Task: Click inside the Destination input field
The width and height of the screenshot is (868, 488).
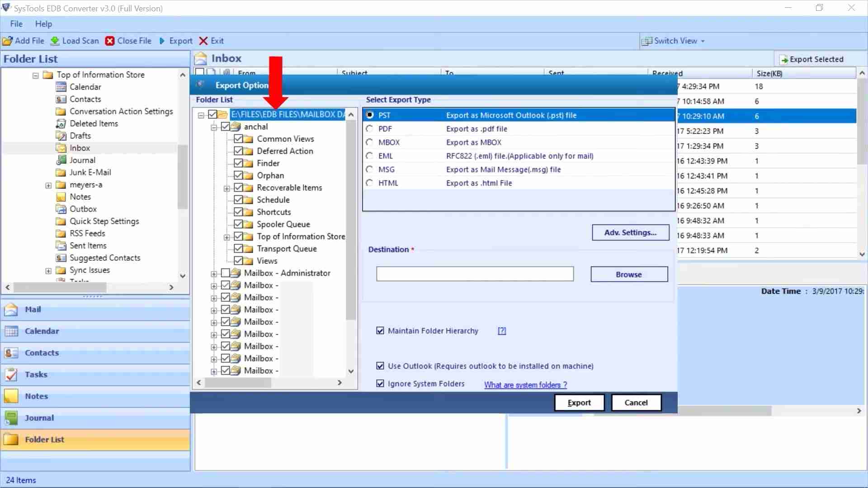Action: (x=474, y=273)
